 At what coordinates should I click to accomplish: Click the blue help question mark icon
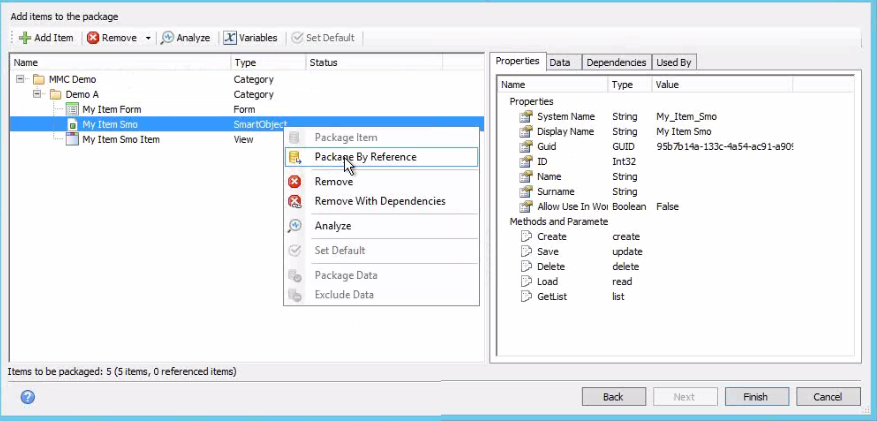[x=28, y=397]
